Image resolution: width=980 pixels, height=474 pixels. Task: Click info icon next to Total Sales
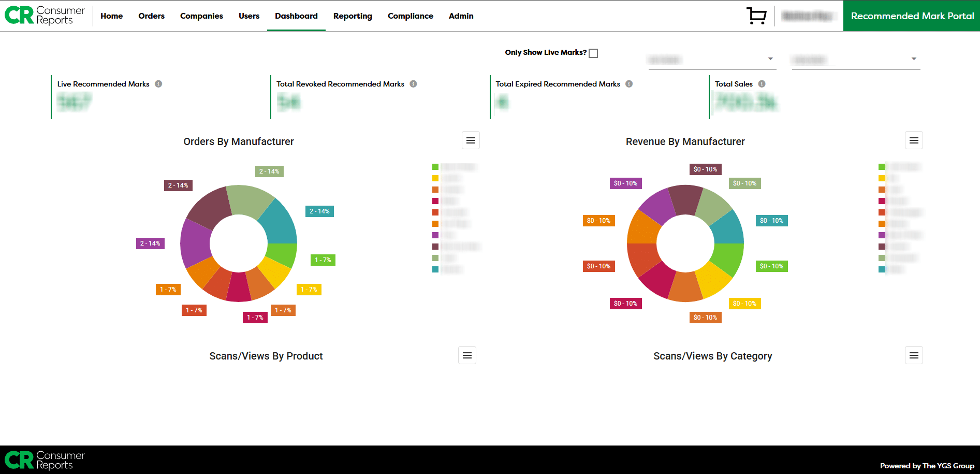point(762,84)
